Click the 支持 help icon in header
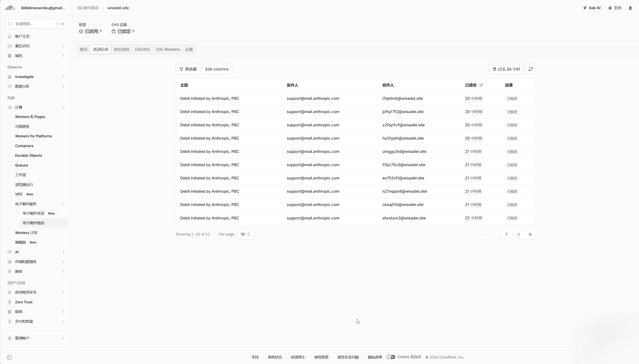The image size is (639, 364). [x=610, y=8]
